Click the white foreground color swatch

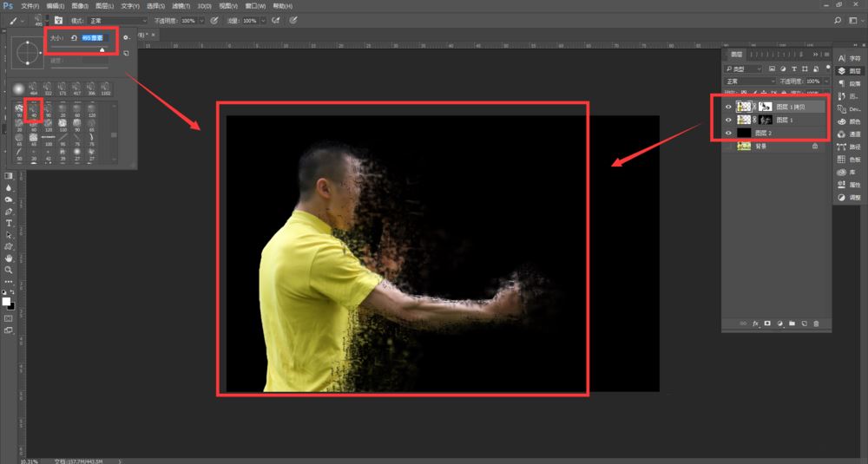tap(6, 301)
